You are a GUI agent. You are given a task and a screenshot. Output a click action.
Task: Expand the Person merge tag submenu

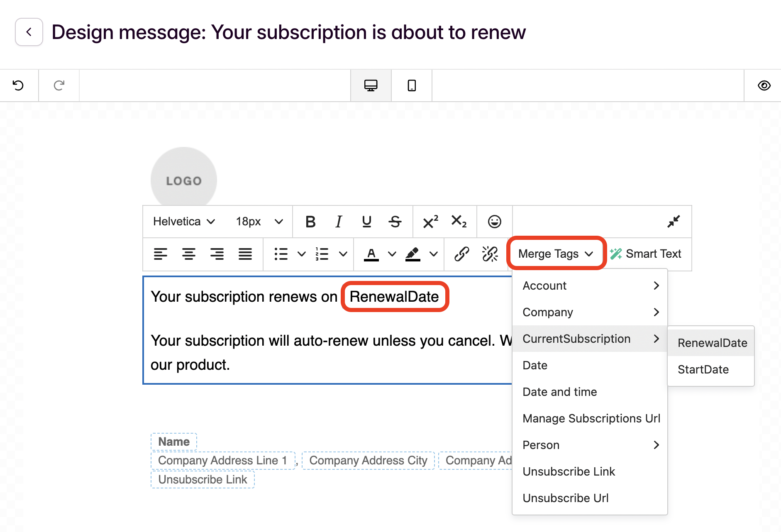pos(590,445)
